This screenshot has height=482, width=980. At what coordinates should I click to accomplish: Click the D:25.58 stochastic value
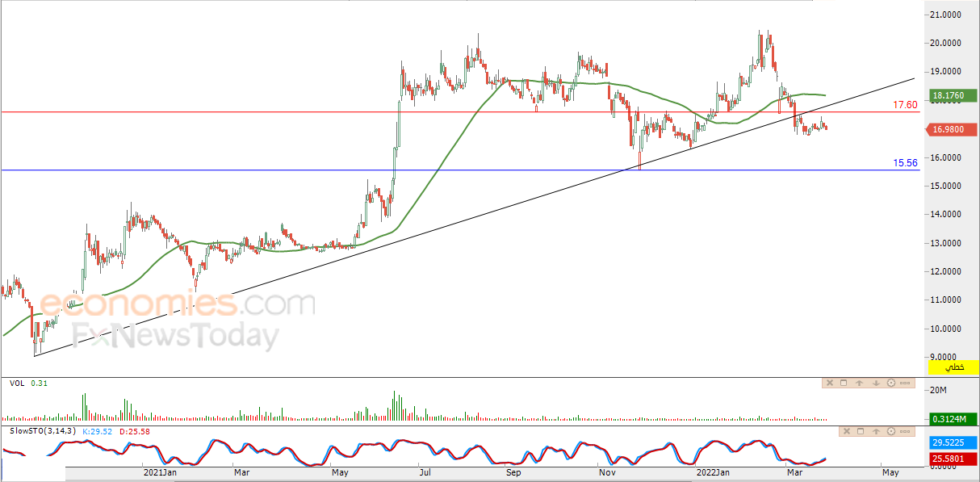click(135, 431)
